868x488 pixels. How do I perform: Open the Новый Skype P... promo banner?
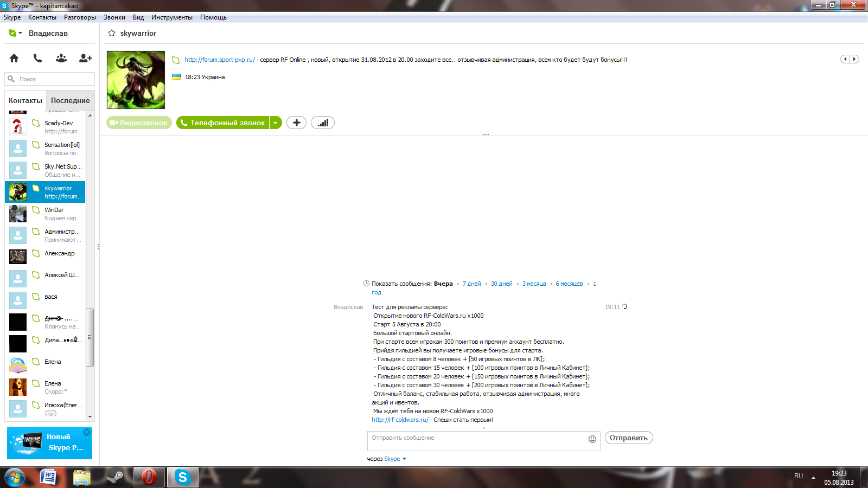coord(49,442)
